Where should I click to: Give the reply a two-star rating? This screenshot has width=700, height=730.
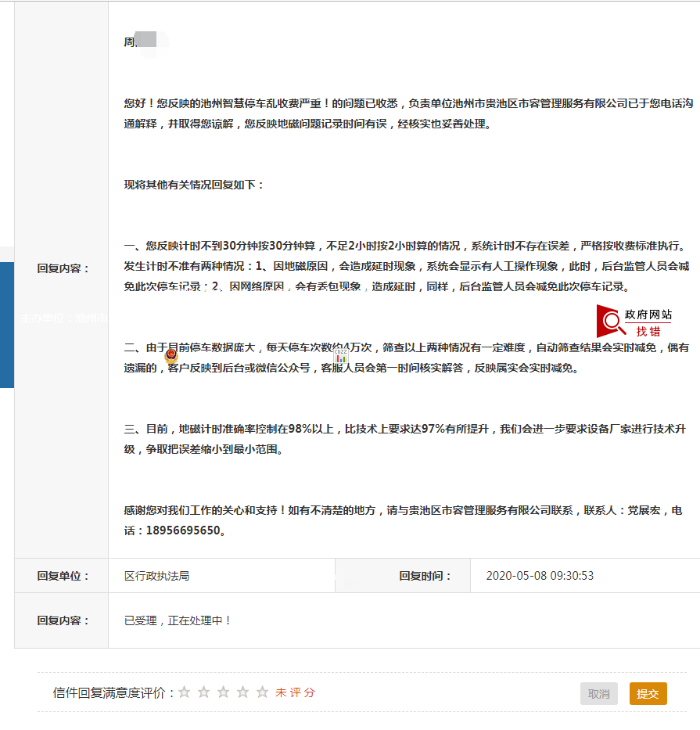[x=204, y=692]
